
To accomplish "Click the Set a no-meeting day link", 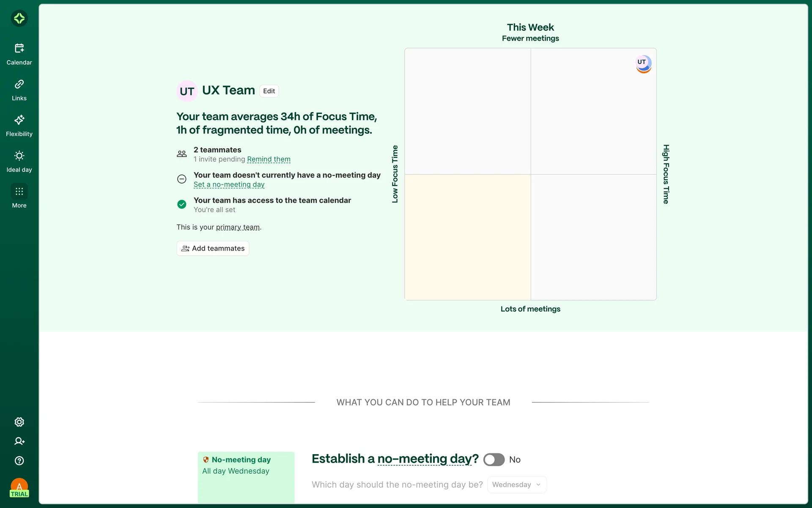I will (x=229, y=185).
